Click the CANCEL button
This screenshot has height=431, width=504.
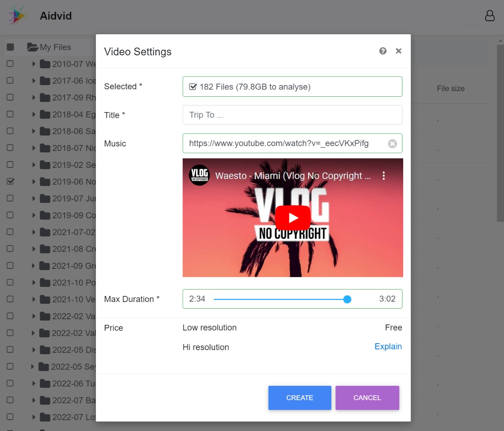click(x=367, y=398)
